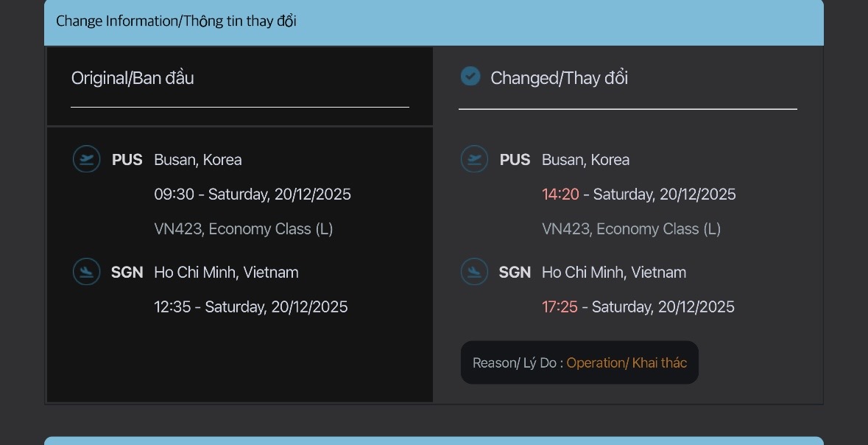868x445 pixels.
Task: Click the original arrival time 12:35
Action: 172,307
